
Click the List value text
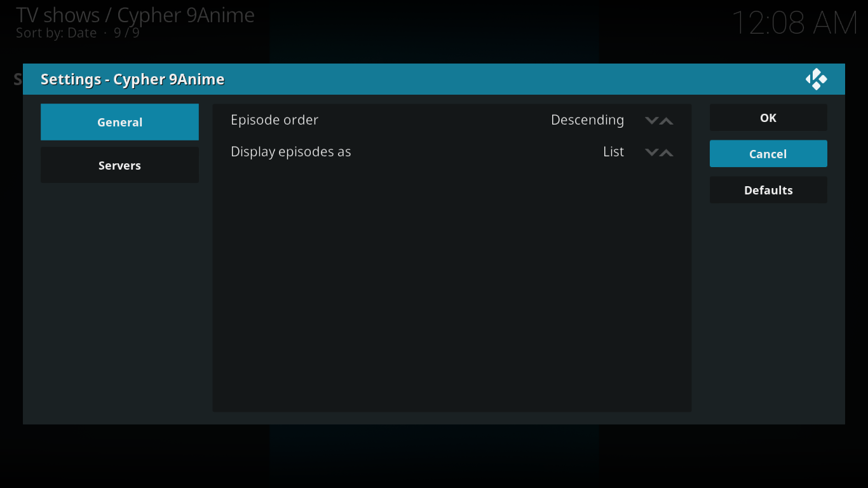click(614, 152)
